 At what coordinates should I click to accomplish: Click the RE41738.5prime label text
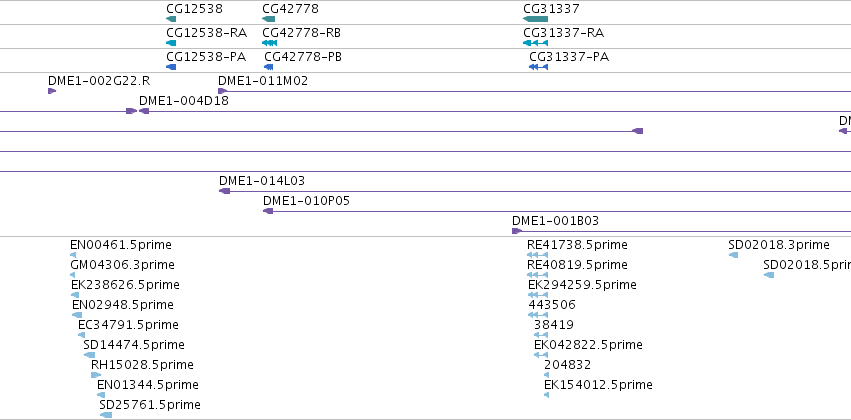point(577,245)
